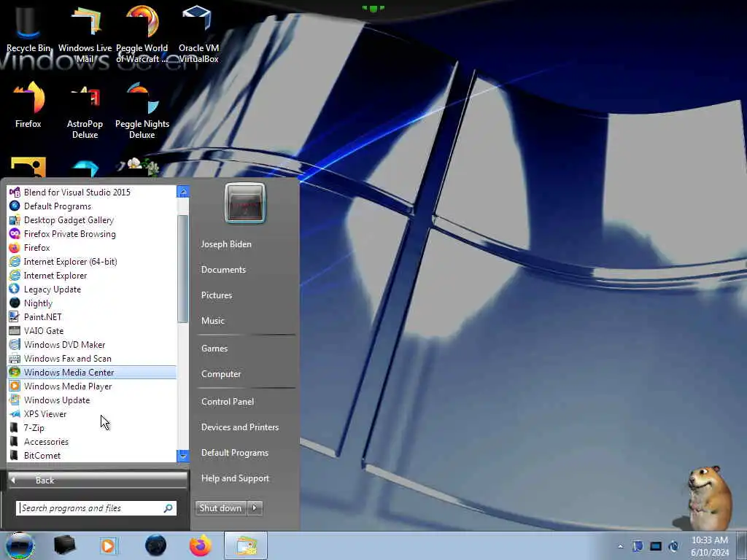Open Devices and Printers
747x560 pixels.
point(240,427)
